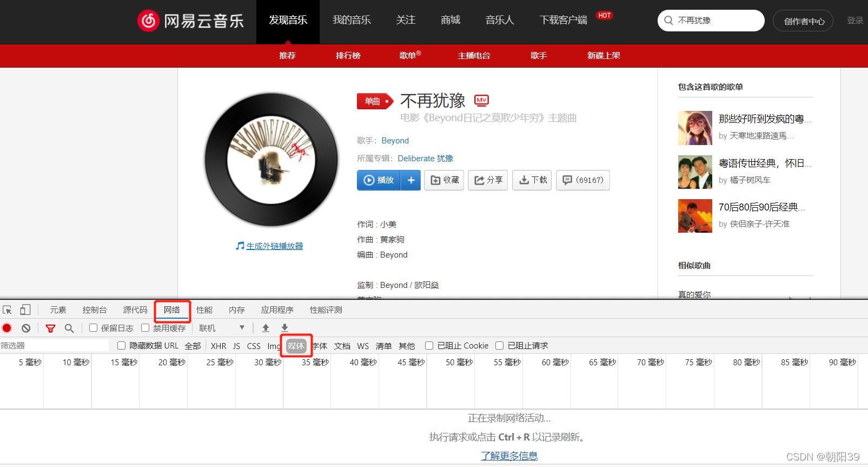Select the 其他 network filter
This screenshot has height=467, width=868.
407,346
